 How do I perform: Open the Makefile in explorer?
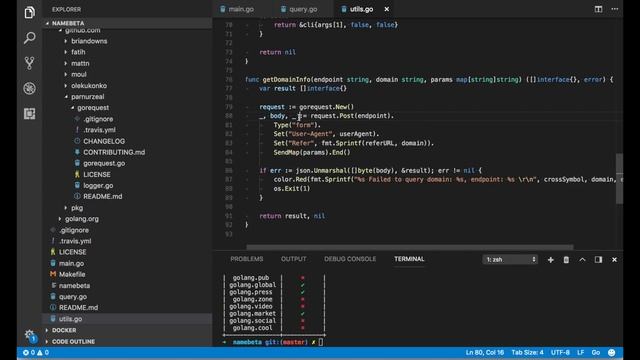[72, 275]
